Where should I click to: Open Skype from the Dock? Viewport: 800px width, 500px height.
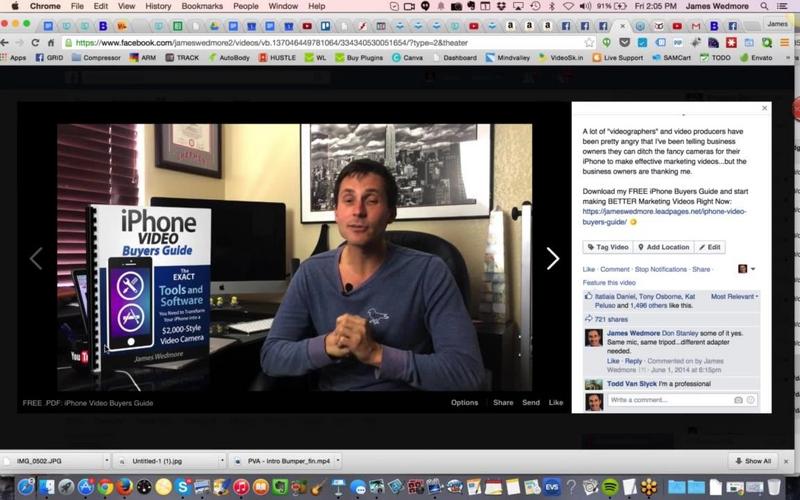point(182,487)
